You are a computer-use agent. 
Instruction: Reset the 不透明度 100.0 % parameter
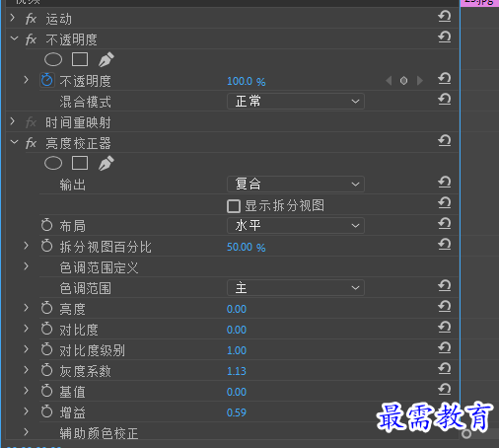tap(445, 79)
